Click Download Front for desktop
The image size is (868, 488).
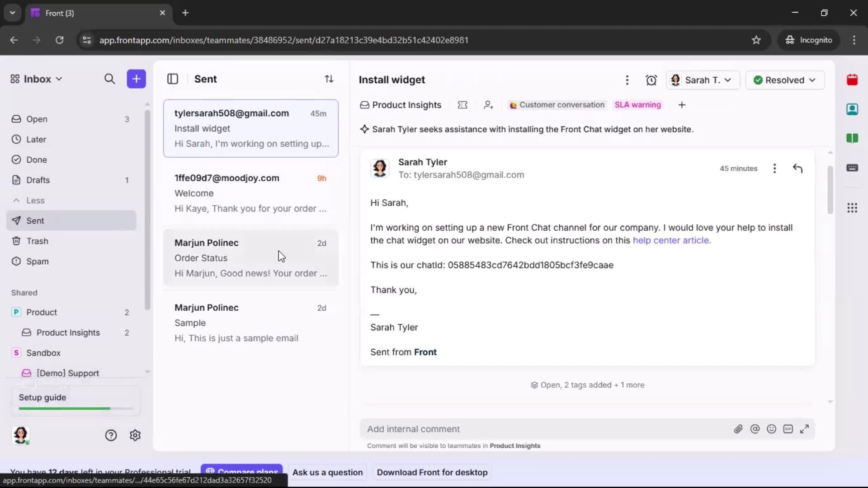(432, 472)
